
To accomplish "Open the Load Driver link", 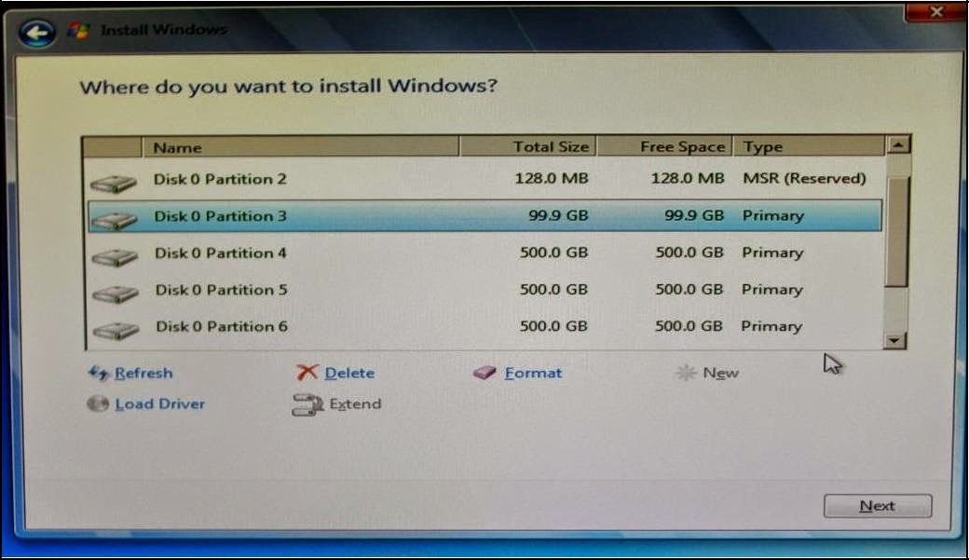I will 159,403.
